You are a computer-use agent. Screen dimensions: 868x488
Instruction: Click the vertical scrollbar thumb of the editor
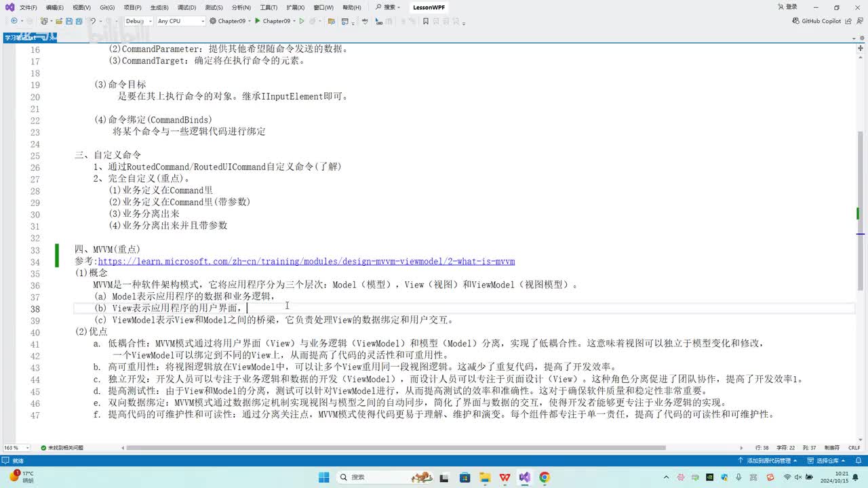(861, 210)
